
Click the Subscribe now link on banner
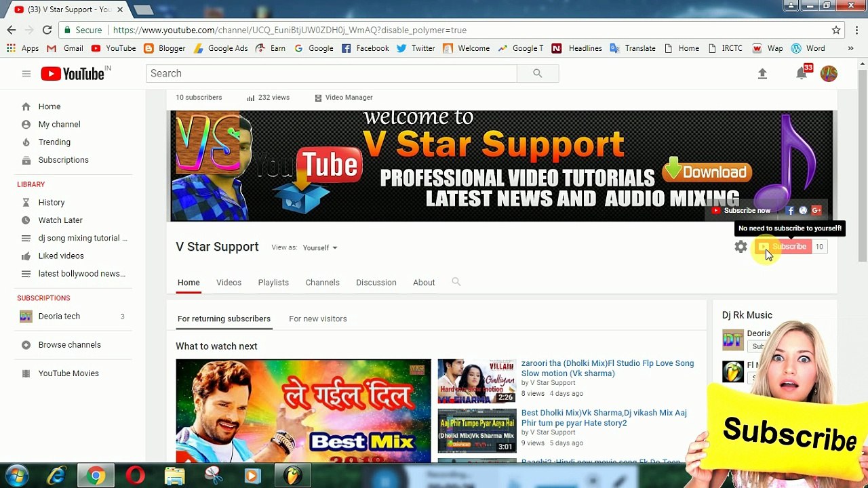coord(741,211)
